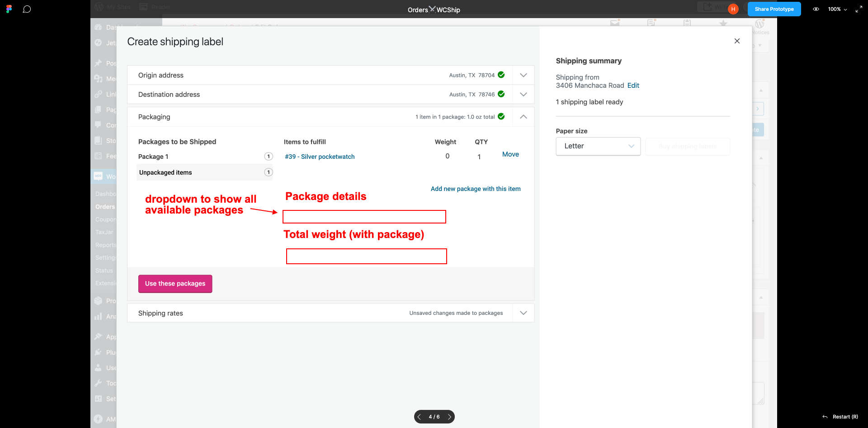Go to the next prototype frame arrow

point(449,417)
